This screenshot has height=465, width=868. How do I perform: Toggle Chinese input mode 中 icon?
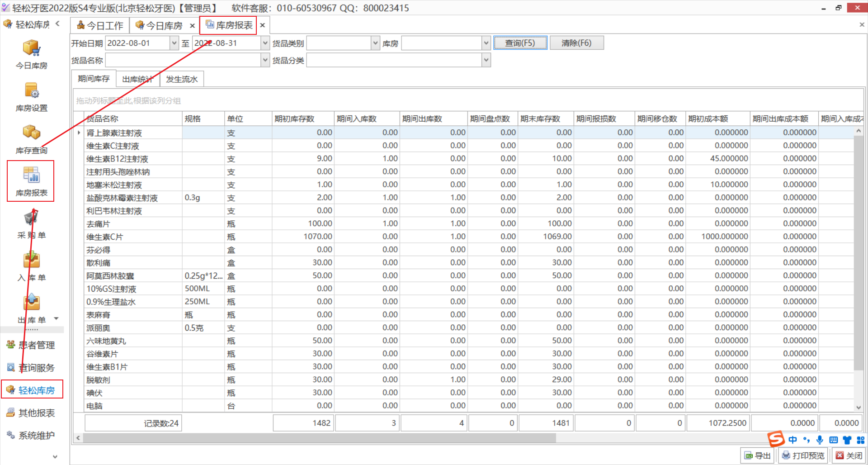(793, 440)
